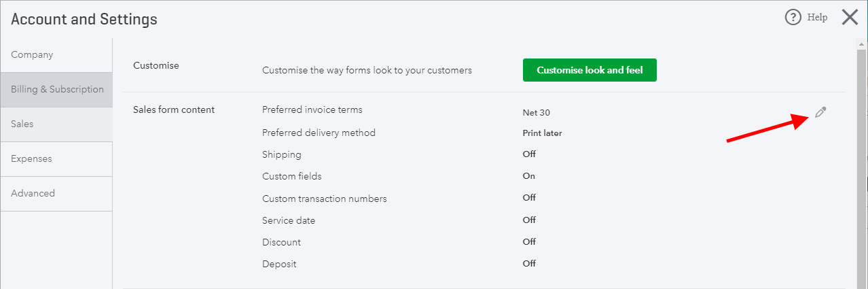Open the Advanced settings tab

pos(56,194)
